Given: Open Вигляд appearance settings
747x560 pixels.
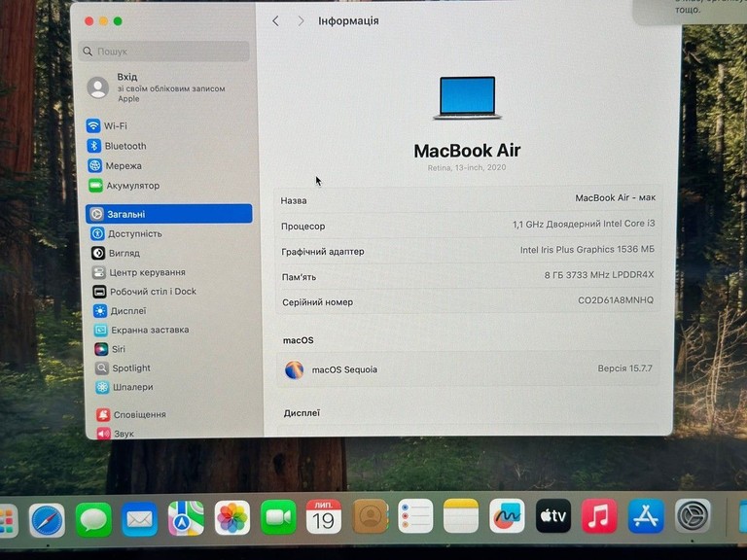Looking at the screenshot, I should (116, 253).
